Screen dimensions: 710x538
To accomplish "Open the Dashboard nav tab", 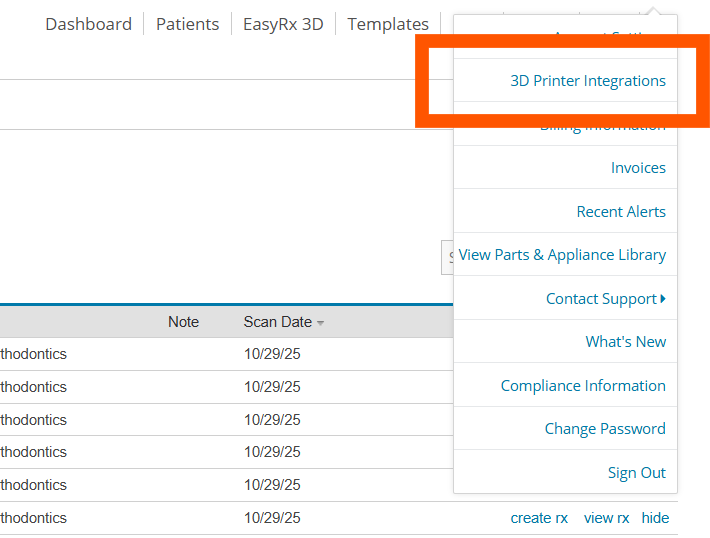I will point(88,24).
